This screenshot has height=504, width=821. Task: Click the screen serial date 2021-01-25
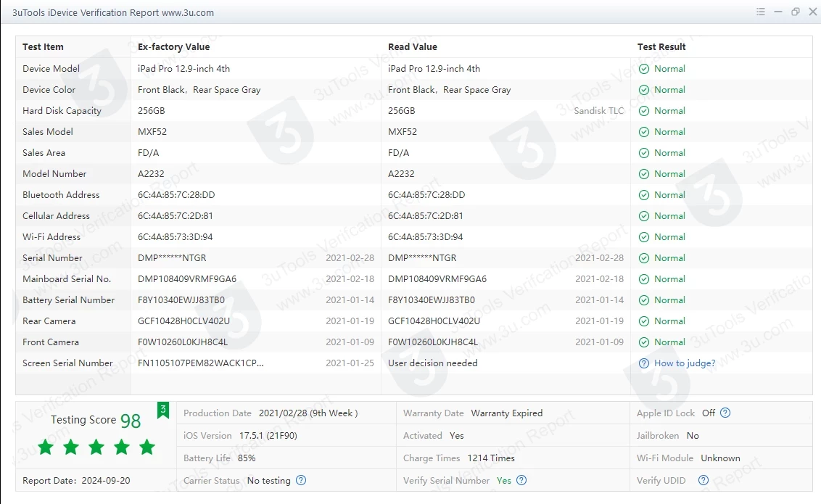(350, 363)
